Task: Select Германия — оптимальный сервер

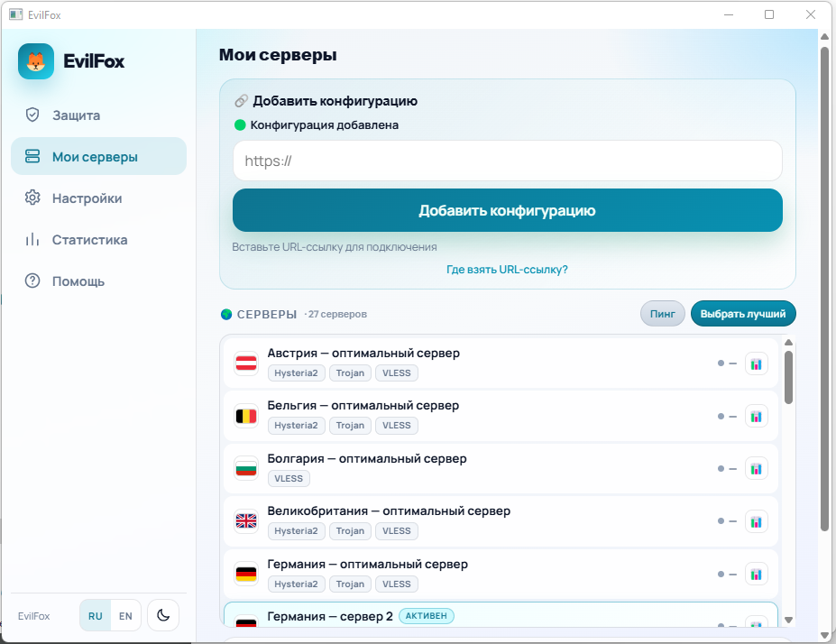Action: [501, 575]
